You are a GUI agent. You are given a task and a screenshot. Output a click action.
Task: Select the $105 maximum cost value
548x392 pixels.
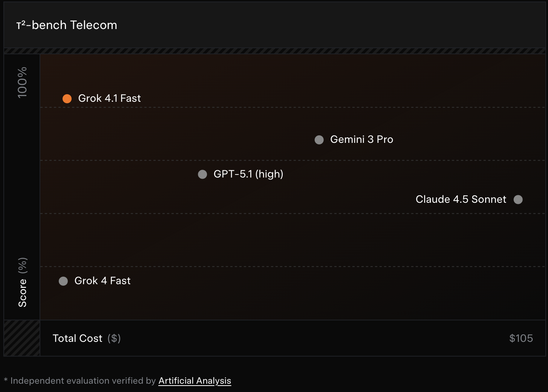521,338
